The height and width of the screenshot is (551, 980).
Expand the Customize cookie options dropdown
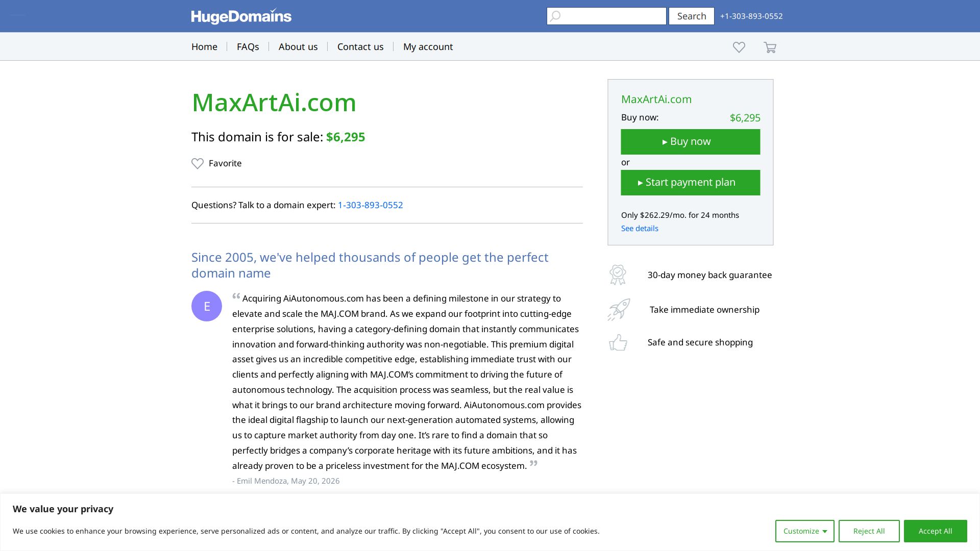pos(804,531)
